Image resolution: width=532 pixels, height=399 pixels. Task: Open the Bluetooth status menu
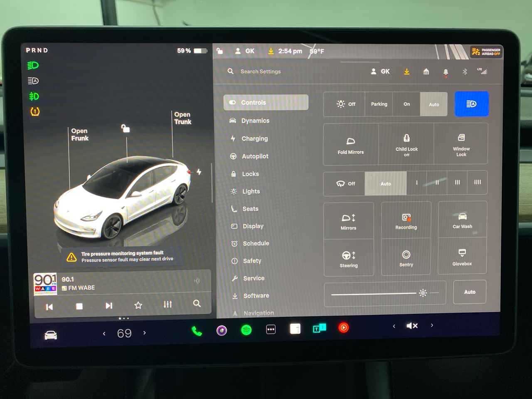(x=465, y=71)
